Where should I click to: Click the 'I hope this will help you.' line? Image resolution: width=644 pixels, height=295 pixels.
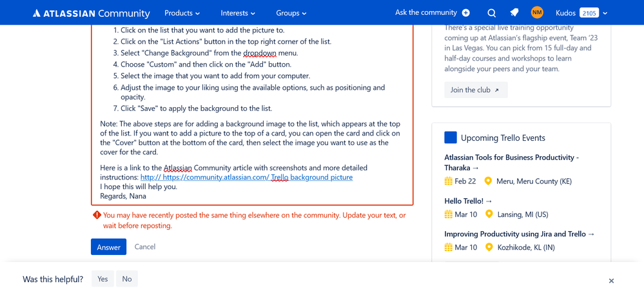click(x=139, y=187)
